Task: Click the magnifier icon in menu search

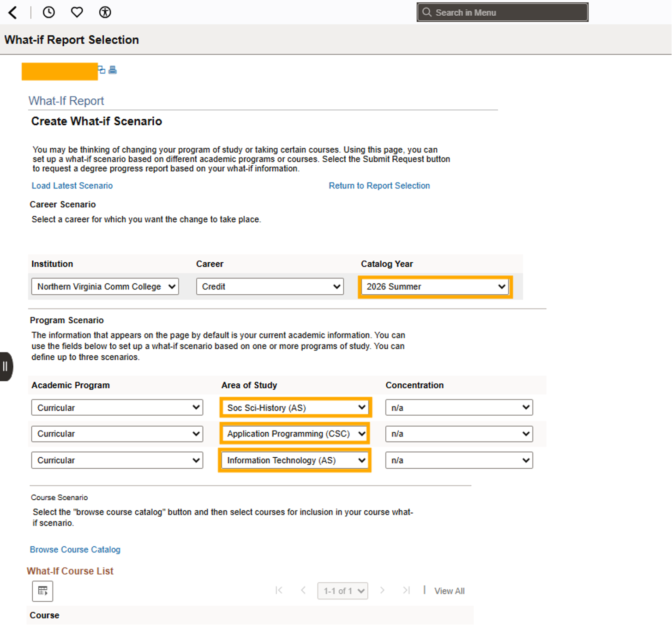Action: tap(427, 12)
